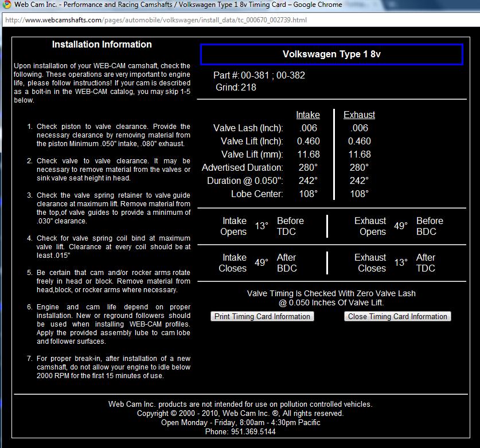Click the Exhaust advertised duration 280°
The width and height of the screenshot is (480, 448).
[x=359, y=168]
